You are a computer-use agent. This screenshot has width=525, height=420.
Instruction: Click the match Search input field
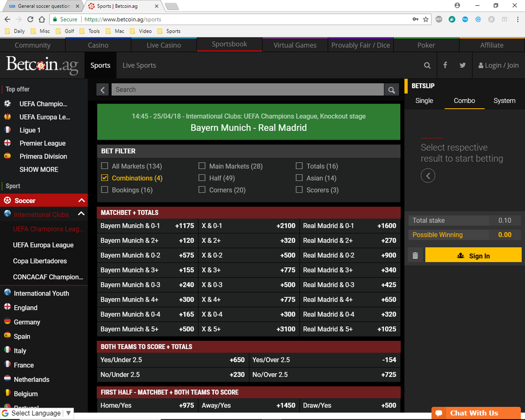coord(247,90)
